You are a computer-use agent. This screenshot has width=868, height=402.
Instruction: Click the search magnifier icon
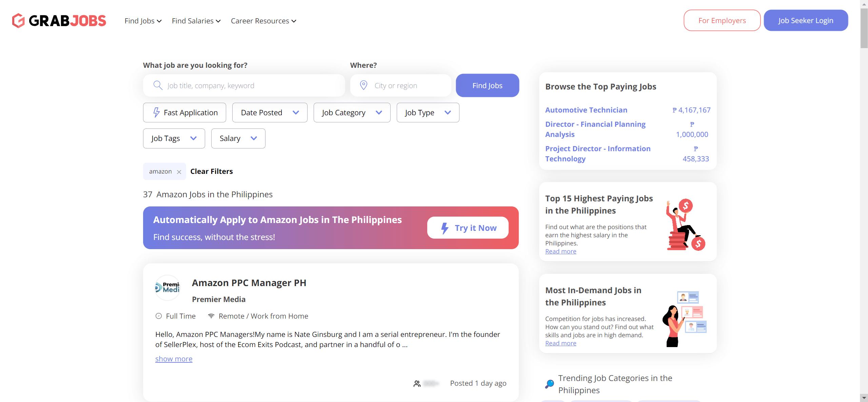tap(158, 85)
